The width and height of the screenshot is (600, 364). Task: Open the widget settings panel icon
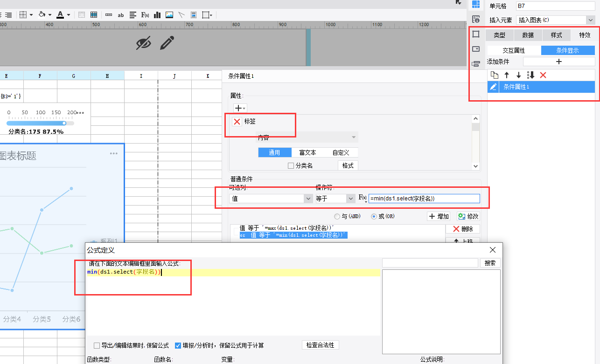click(475, 49)
